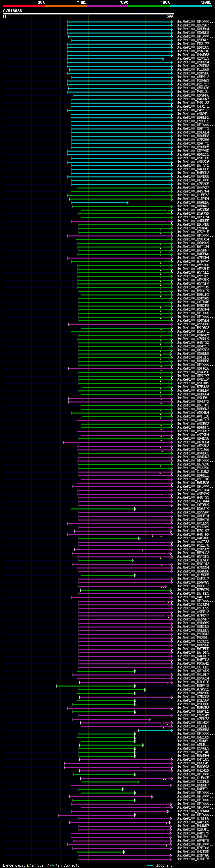Select hit label UniRef100_B6T5Y2
This screenshot has height=868, width=215.
pyautogui.click(x=193, y=166)
